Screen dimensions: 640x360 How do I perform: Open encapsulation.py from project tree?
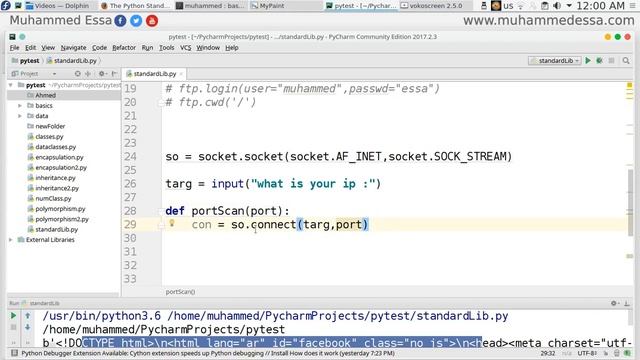point(55,157)
